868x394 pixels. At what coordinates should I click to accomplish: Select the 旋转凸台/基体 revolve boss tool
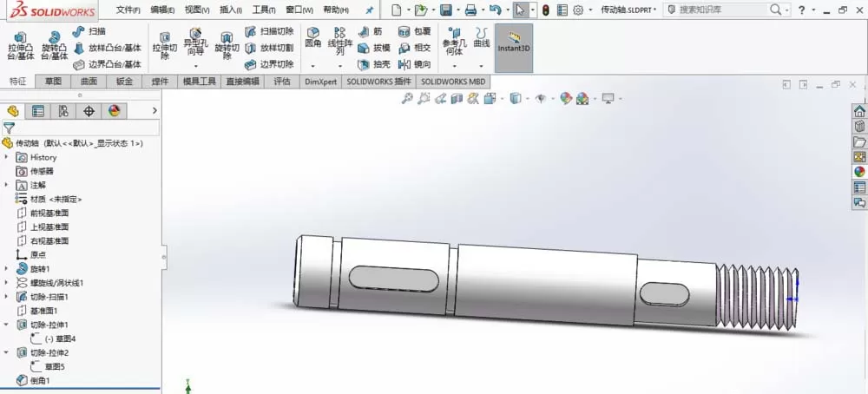[x=54, y=45]
